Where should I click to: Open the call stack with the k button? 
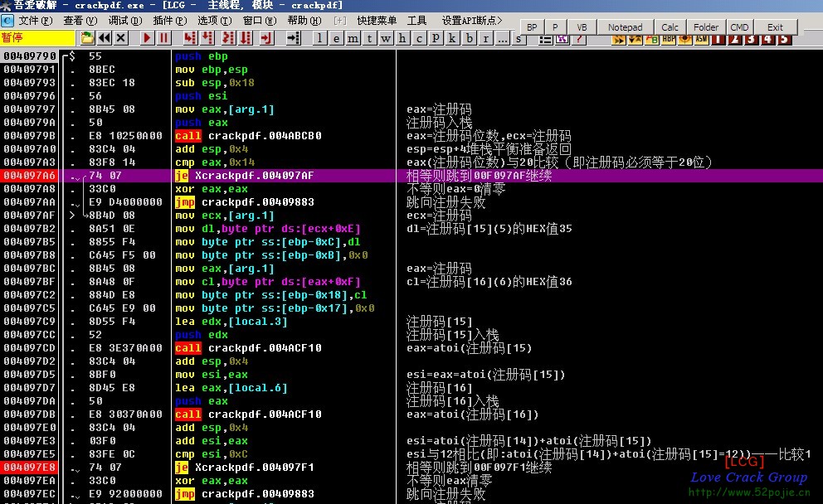pos(452,38)
